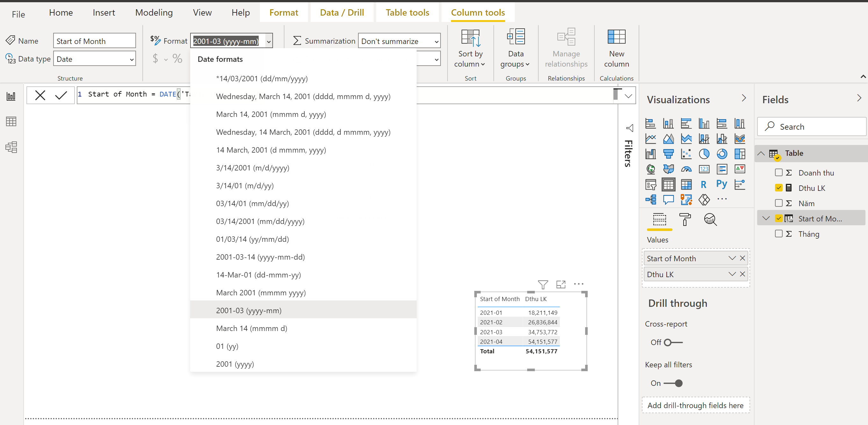Uncheck the Dthu LK field

coord(778,188)
